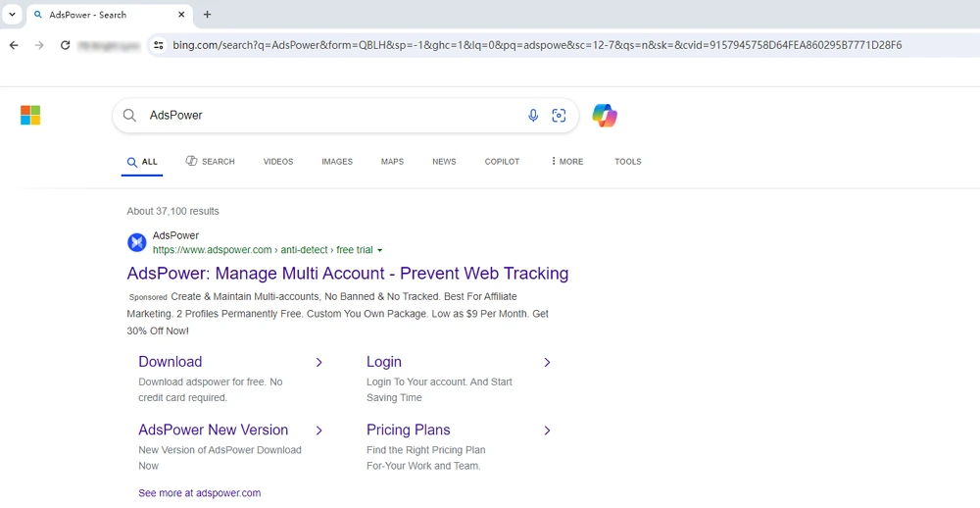Select the AdsPower - Search tab
This screenshot has width=980, height=508.
point(110,15)
